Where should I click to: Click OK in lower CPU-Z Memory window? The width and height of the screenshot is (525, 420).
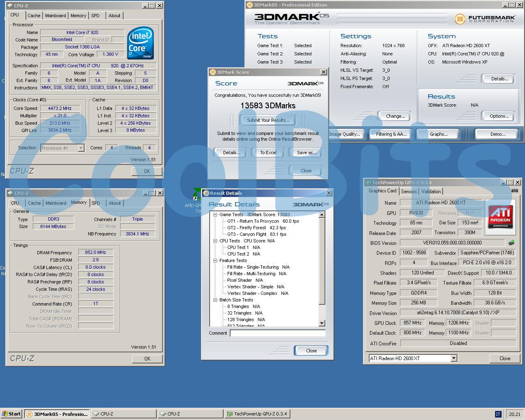point(147,358)
